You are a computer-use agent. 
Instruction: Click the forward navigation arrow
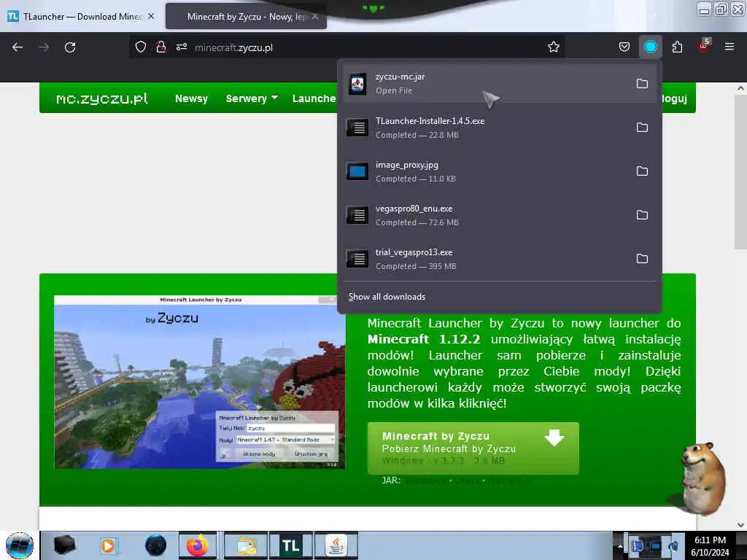(44, 47)
